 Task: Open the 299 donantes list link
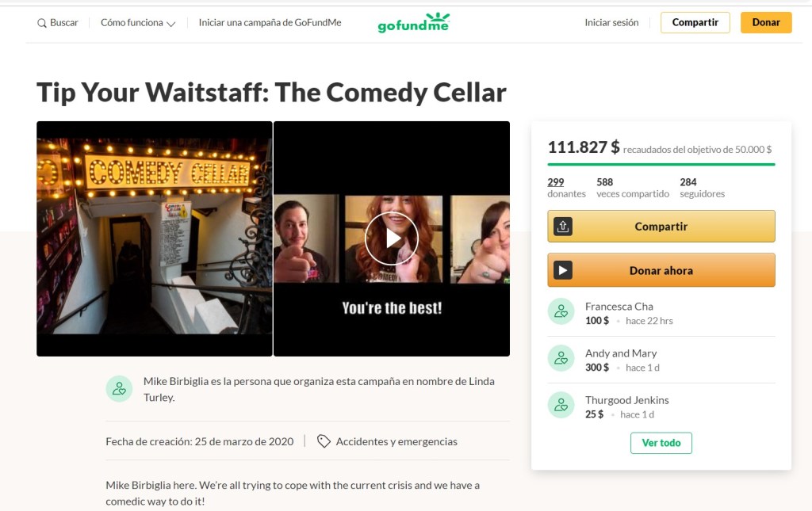(x=556, y=182)
